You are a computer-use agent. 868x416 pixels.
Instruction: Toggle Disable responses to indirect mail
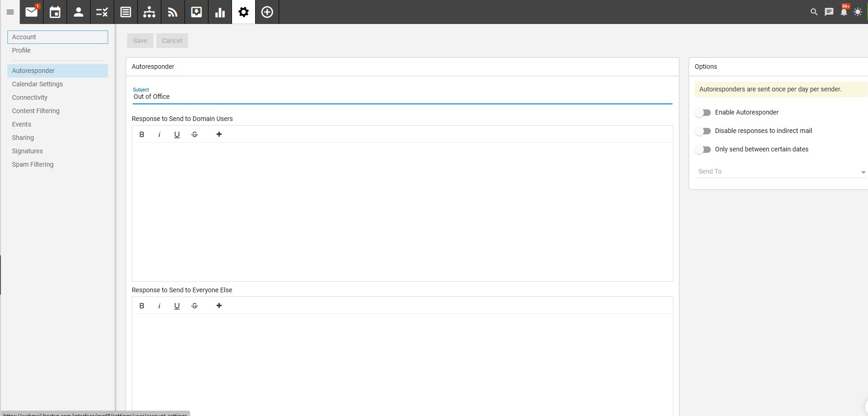click(703, 131)
